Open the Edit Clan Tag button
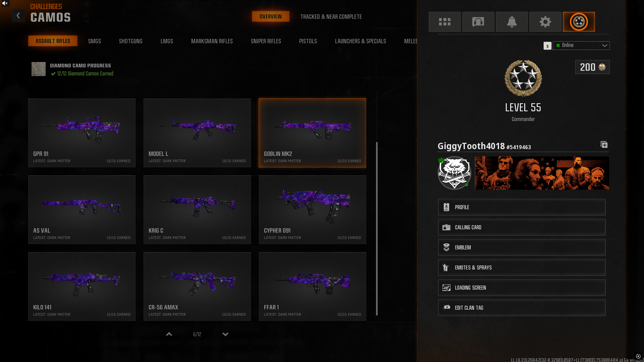The width and height of the screenshot is (644, 362). (x=522, y=308)
